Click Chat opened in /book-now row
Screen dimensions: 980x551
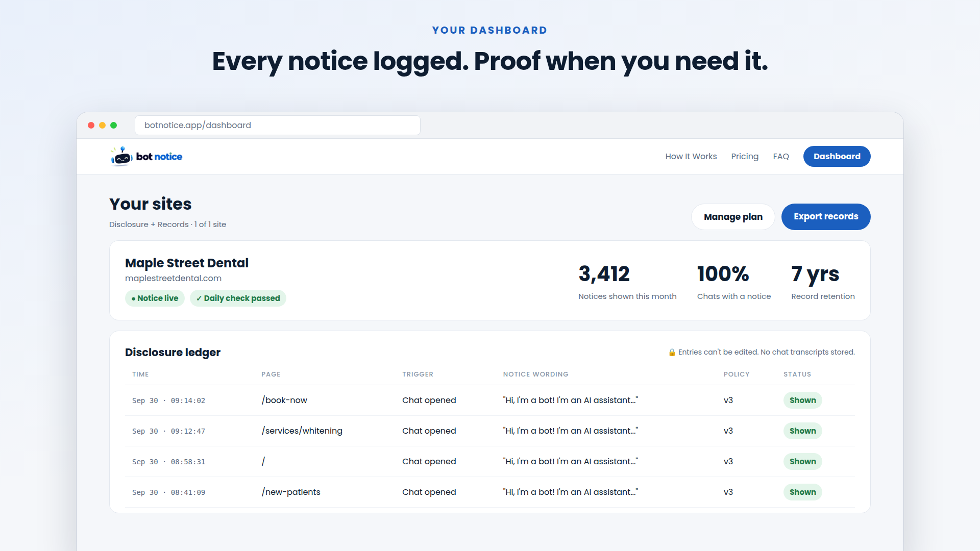point(429,400)
